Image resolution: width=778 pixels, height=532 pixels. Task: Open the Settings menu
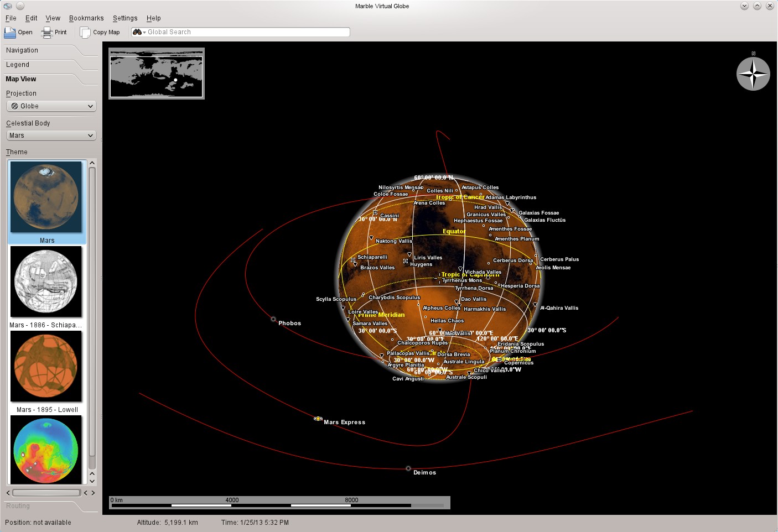tap(125, 18)
